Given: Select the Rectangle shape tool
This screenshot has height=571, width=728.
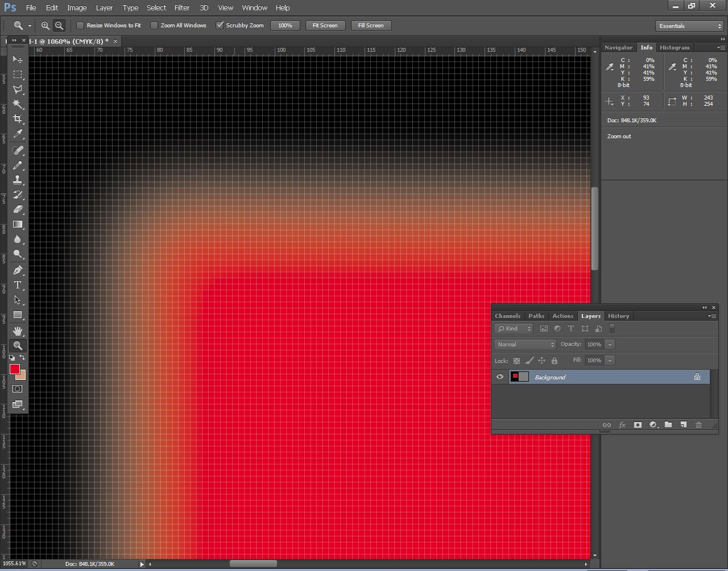Looking at the screenshot, I should tap(18, 315).
